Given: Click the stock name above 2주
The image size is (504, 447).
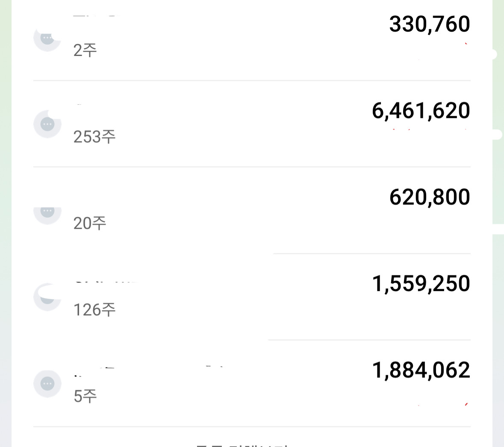Looking at the screenshot, I should (94, 17).
